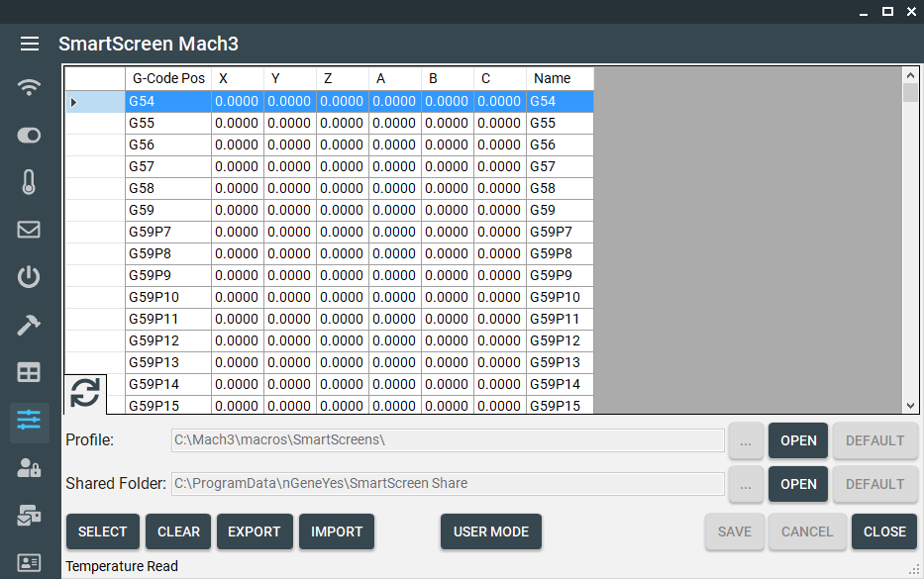Click the Profile path input field

pyautogui.click(x=448, y=440)
